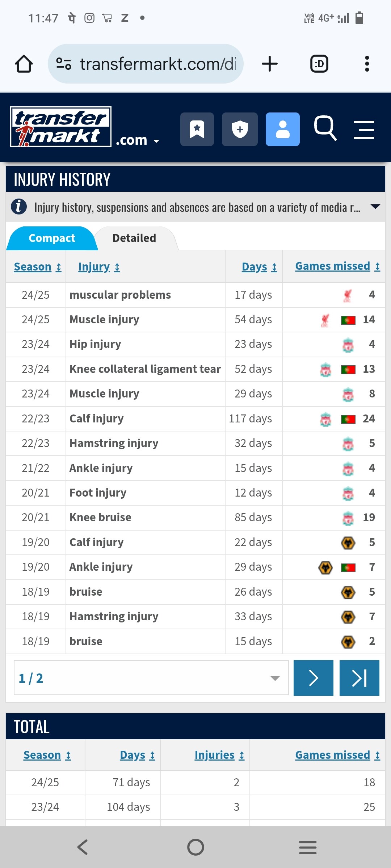Switch to the Detailed tab
This screenshot has height=868, width=391.
[134, 238]
